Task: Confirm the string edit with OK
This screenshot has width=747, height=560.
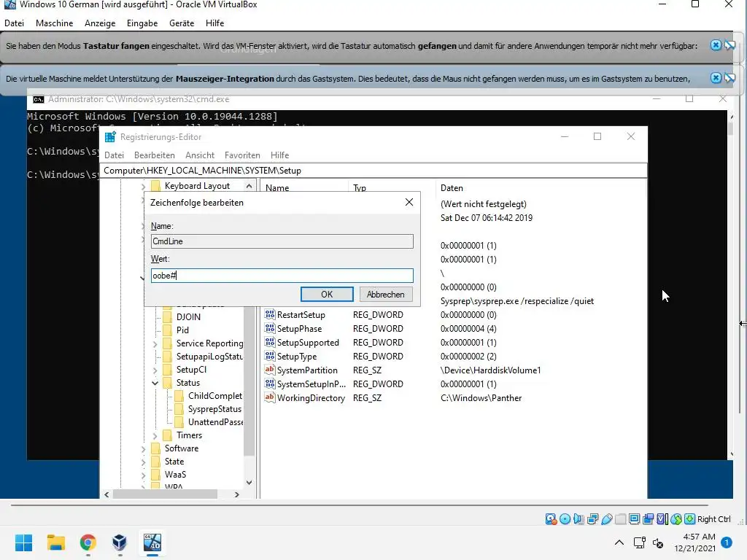Action: click(x=327, y=295)
